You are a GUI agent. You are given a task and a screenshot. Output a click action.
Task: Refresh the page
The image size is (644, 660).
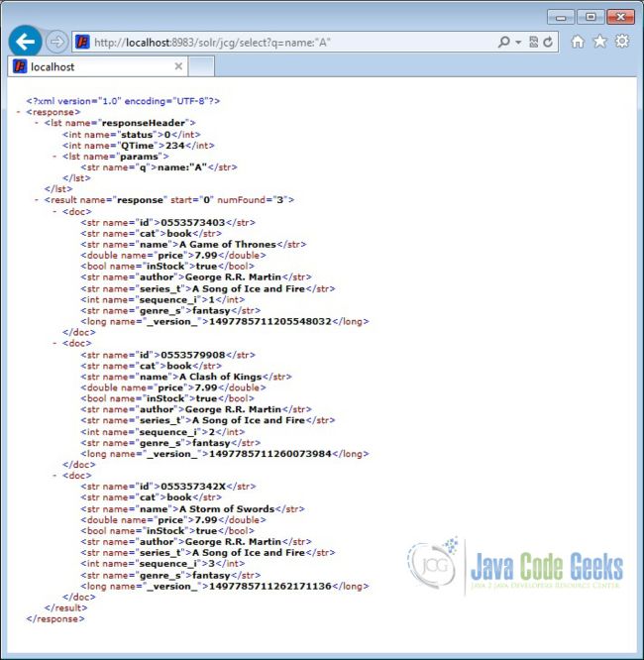548,42
